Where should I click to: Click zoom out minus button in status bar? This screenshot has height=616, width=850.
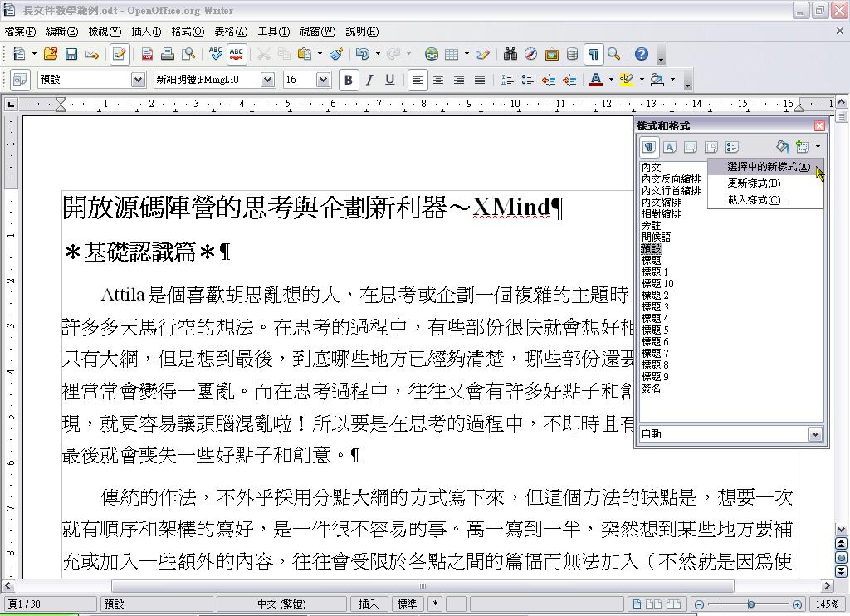[x=699, y=604]
